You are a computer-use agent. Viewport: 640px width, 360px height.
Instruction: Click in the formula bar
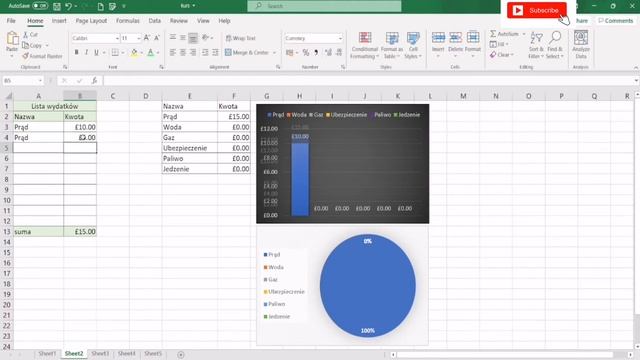pyautogui.click(x=369, y=81)
